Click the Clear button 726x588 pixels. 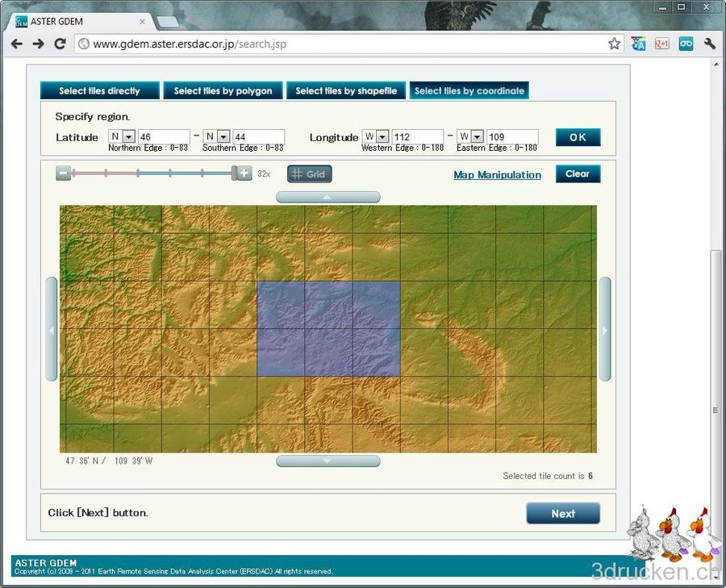(x=578, y=173)
